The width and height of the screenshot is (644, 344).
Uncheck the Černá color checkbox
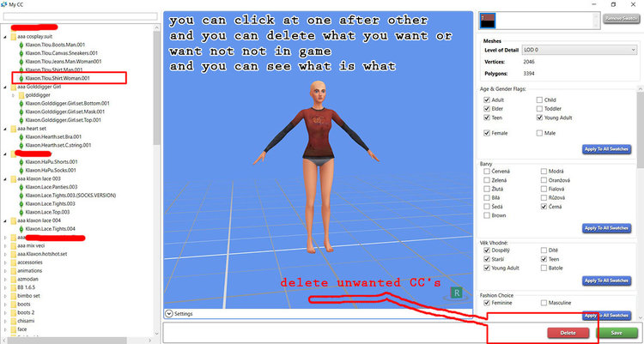544,207
